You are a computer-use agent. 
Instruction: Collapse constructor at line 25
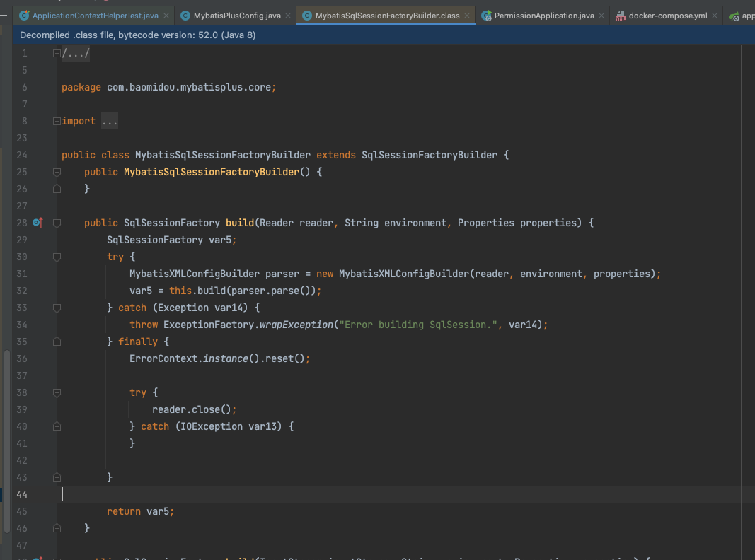(57, 172)
